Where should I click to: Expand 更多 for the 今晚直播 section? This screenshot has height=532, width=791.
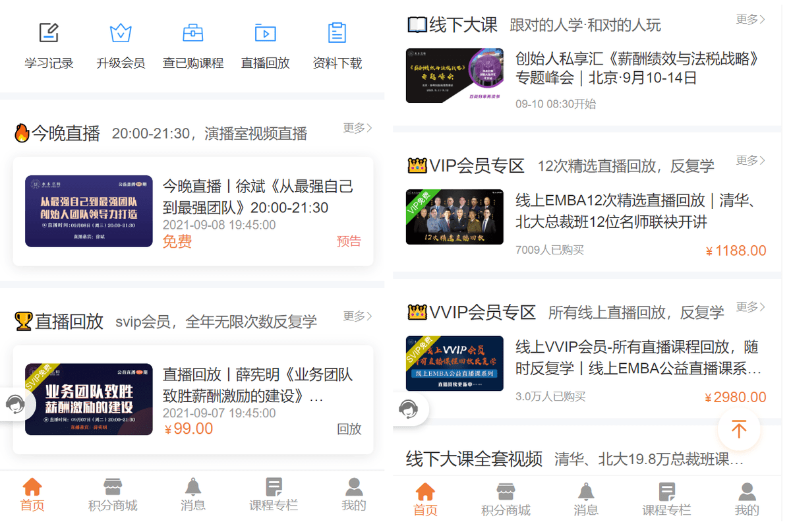pyautogui.click(x=357, y=128)
